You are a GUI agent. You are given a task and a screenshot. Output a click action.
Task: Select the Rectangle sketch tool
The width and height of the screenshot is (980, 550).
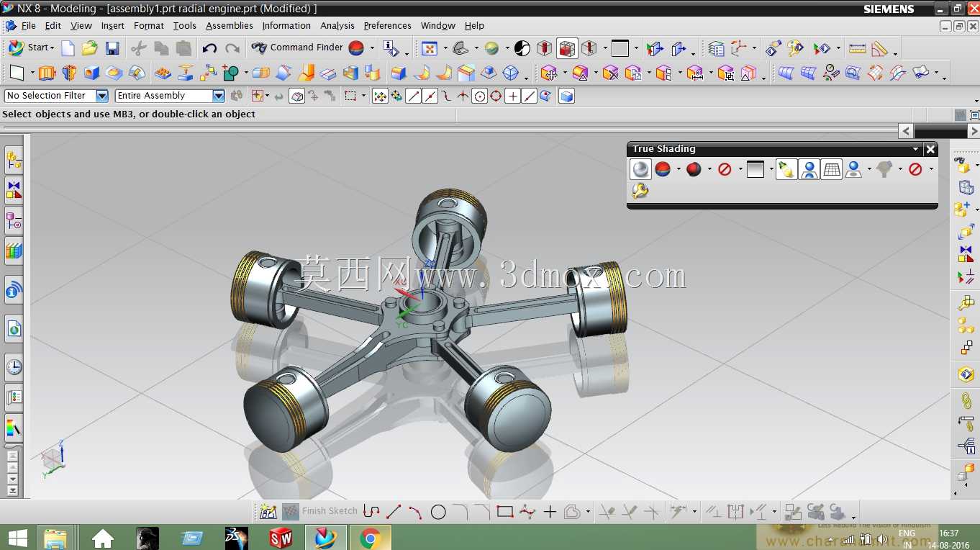(x=505, y=512)
